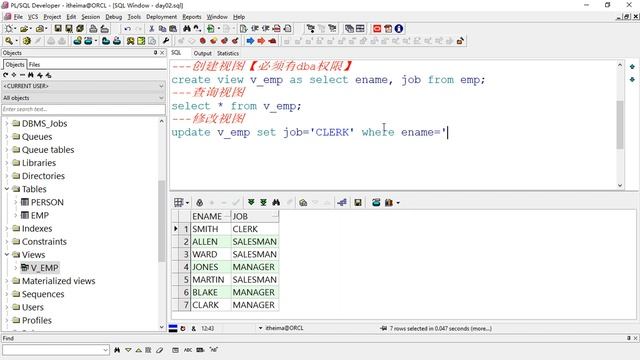Switch to the Files tab in Objects panel
This screenshot has width=640, height=360.
click(34, 64)
